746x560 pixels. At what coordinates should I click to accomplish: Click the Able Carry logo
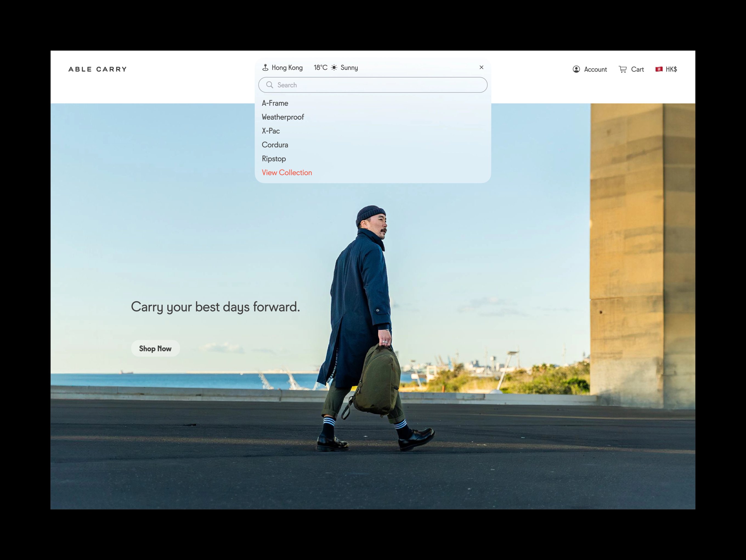97,69
